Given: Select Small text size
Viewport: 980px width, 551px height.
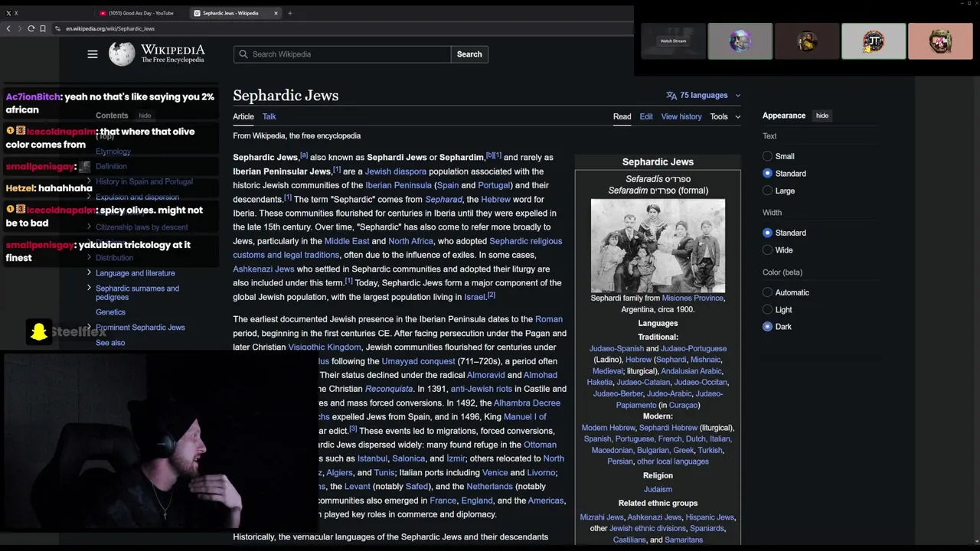Looking at the screenshot, I should tap(767, 156).
